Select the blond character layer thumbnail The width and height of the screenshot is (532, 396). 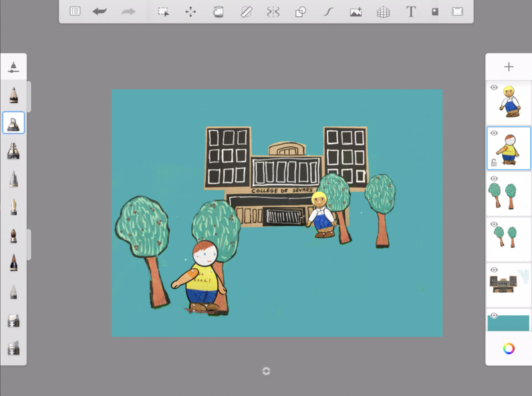pos(509,102)
